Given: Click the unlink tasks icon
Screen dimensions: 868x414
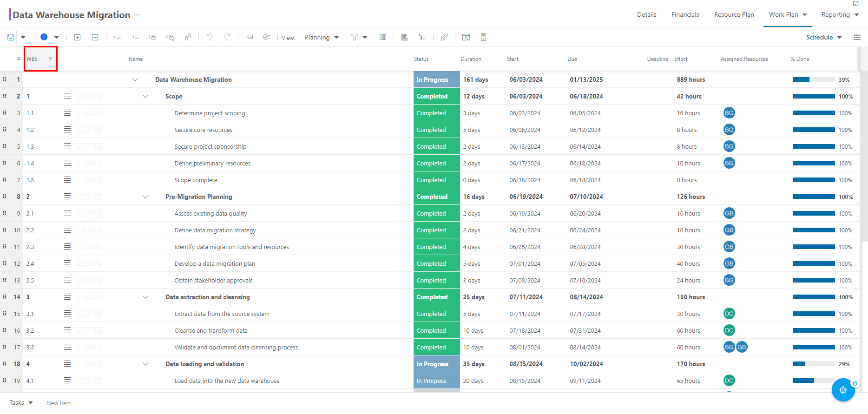Looking at the screenshot, I should tap(170, 37).
